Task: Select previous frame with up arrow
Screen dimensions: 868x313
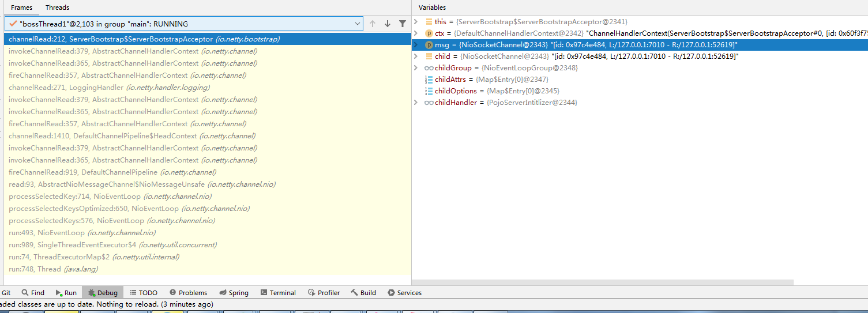Action: point(373,24)
